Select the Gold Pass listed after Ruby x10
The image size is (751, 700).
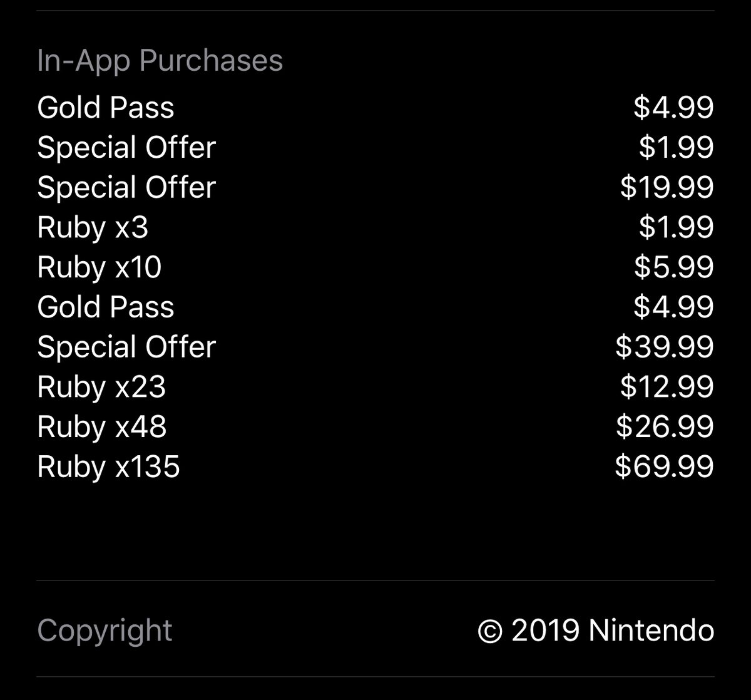click(106, 307)
